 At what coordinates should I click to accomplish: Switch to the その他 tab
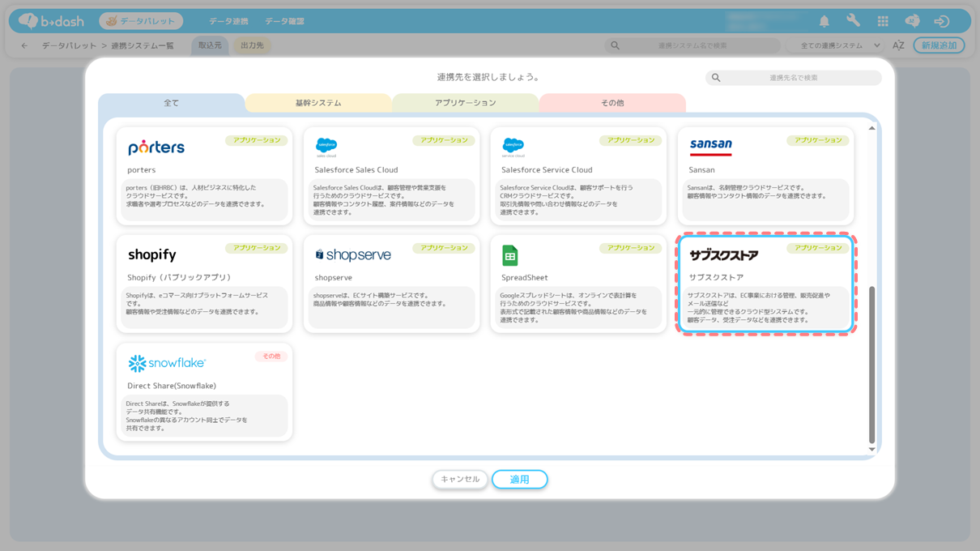pyautogui.click(x=612, y=103)
